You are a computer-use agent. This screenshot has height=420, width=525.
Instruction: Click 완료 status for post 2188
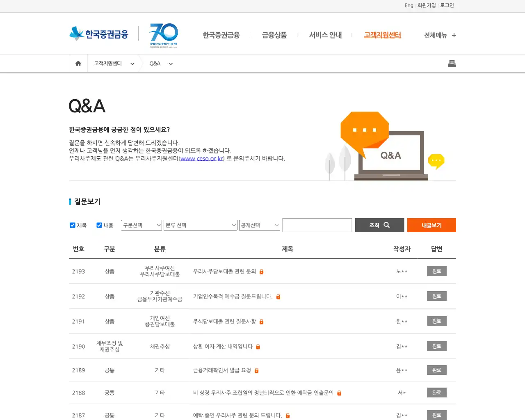click(x=437, y=393)
